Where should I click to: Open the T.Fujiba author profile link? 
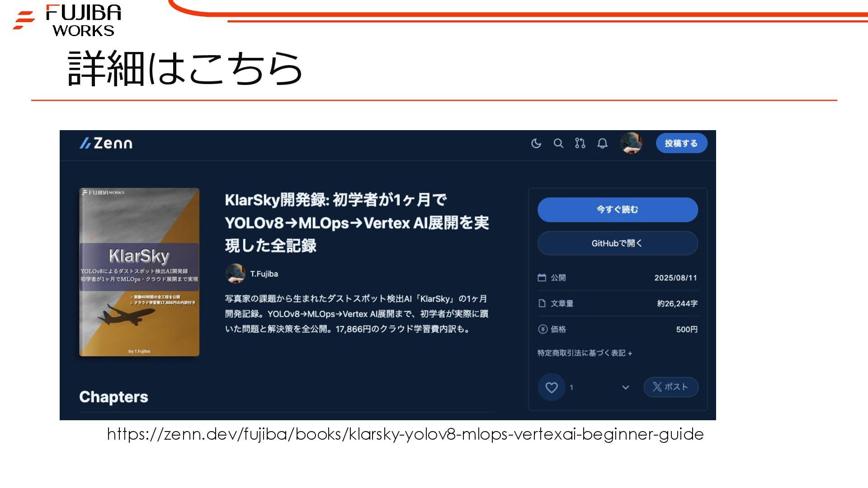[264, 274]
